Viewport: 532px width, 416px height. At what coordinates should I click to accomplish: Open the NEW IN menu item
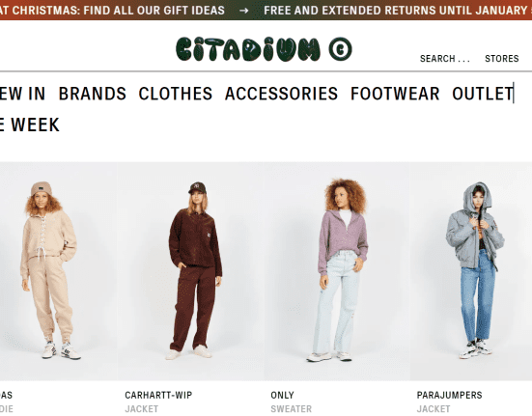22,94
